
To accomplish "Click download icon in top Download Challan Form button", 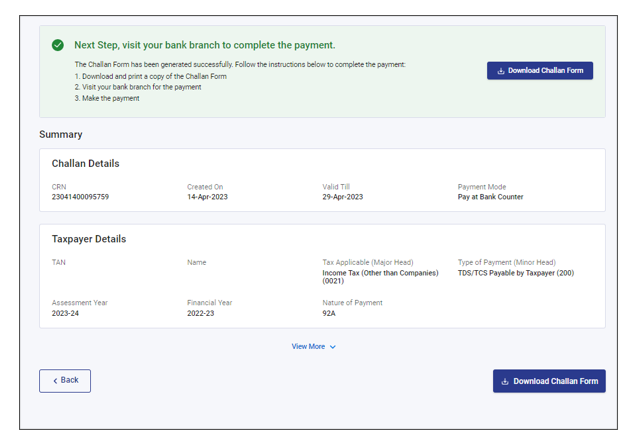I will (501, 71).
